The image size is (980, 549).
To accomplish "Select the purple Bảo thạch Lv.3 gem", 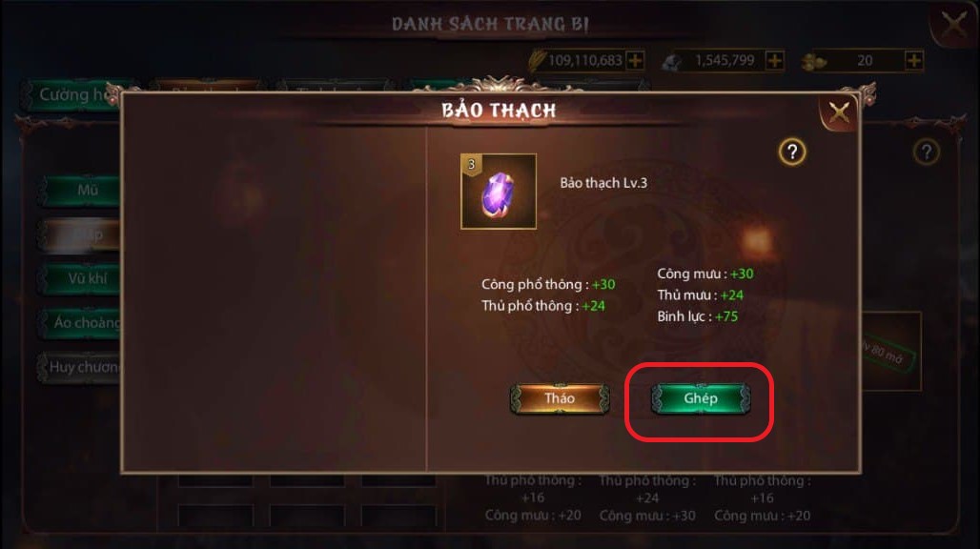I will coord(499,192).
